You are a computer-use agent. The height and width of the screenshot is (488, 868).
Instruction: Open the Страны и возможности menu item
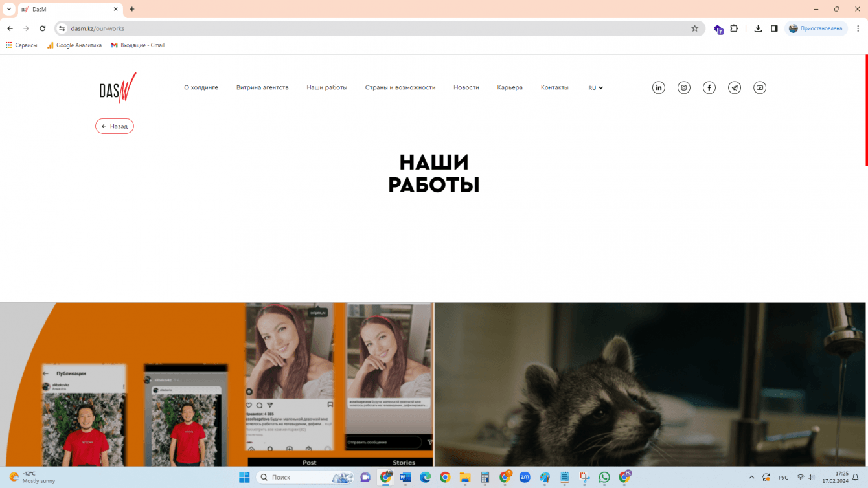pos(400,87)
